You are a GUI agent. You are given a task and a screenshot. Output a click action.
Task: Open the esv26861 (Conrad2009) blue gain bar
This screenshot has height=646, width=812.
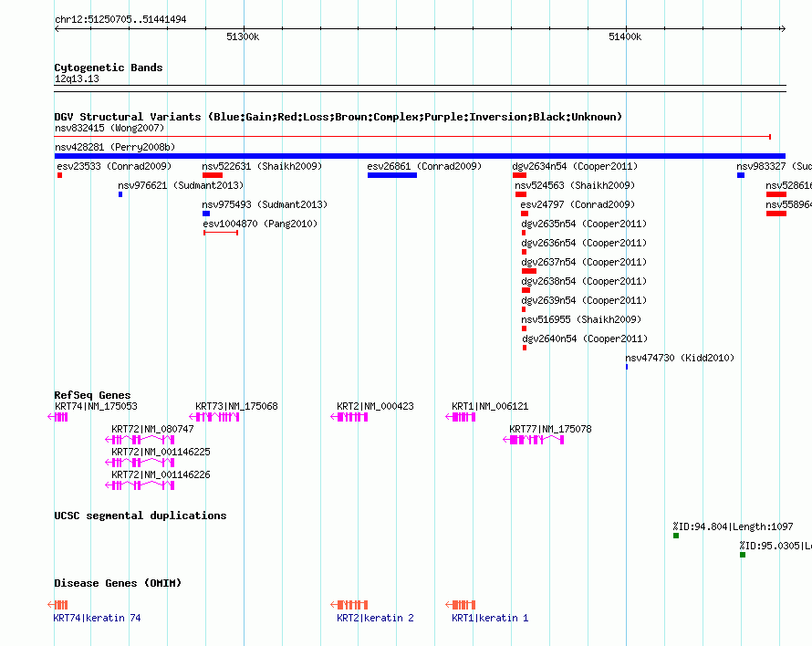(392, 175)
